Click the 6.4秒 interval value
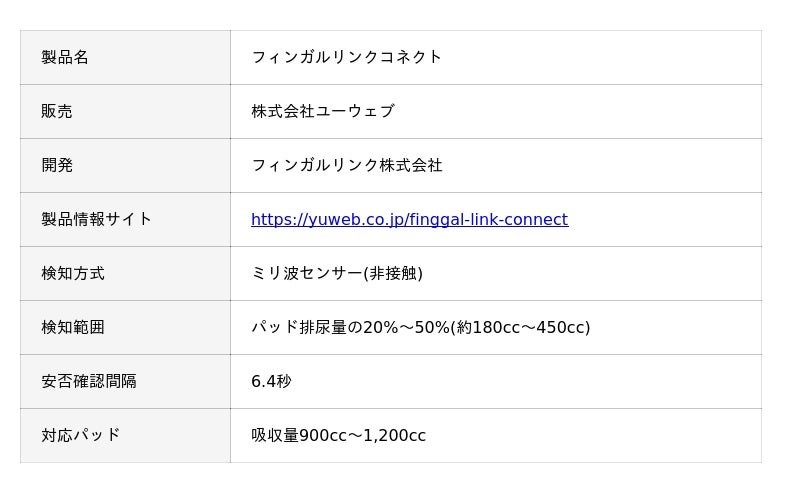 pos(271,382)
